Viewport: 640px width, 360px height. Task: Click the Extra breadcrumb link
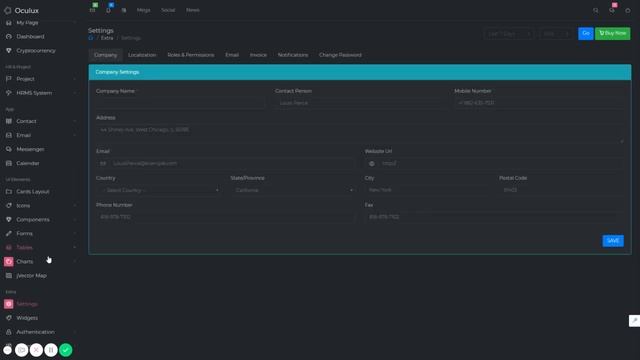pos(107,38)
